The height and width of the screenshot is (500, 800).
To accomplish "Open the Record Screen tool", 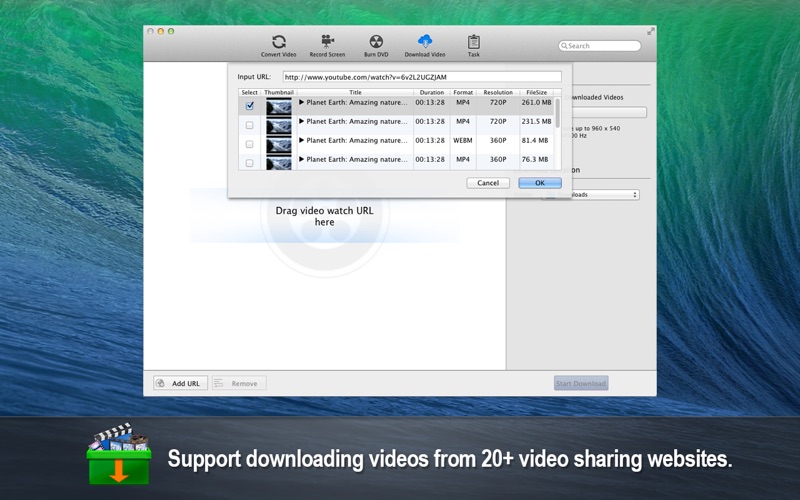I will point(327,46).
